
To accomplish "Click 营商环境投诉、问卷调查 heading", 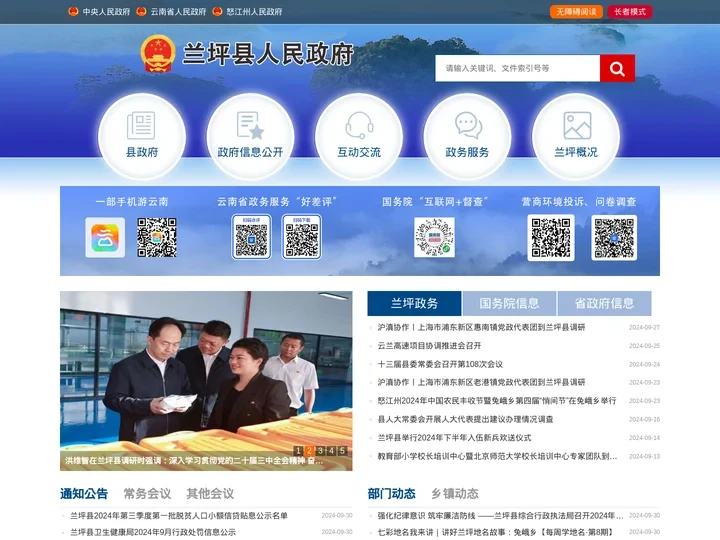I will click(579, 202).
